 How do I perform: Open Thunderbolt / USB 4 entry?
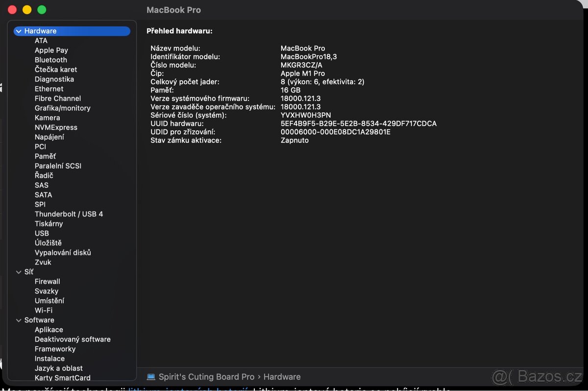[x=69, y=214]
